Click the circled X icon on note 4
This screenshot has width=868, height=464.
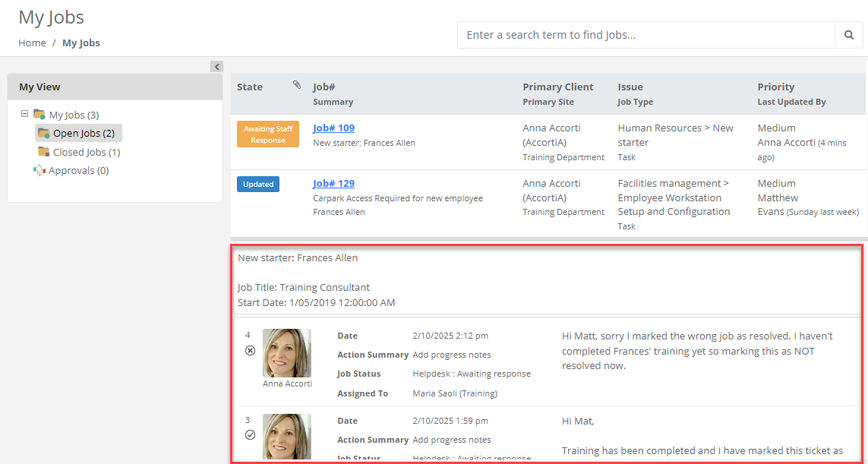(250, 350)
